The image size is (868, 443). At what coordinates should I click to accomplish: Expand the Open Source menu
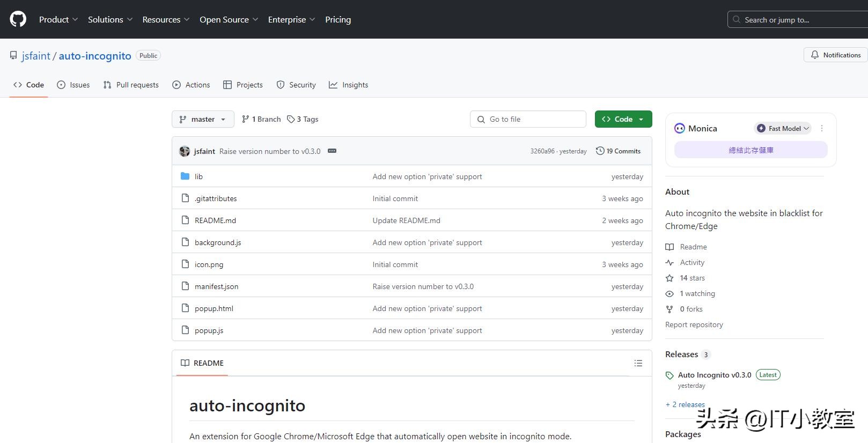tap(229, 19)
